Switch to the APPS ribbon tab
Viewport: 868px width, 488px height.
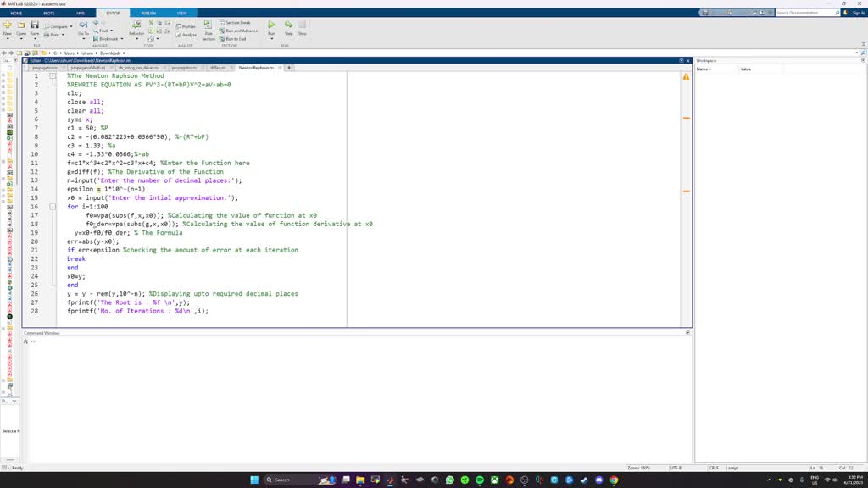point(81,13)
